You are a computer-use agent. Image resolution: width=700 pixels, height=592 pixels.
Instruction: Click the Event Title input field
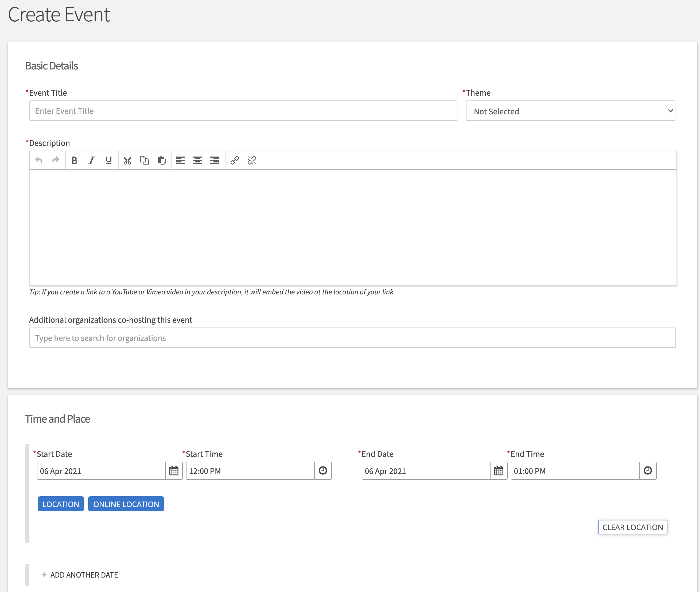[x=243, y=110]
